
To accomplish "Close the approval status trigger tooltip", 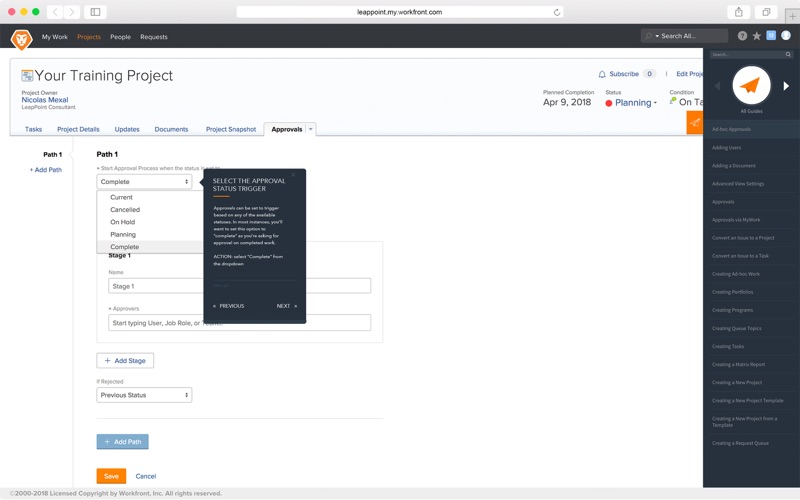I will coord(293,175).
